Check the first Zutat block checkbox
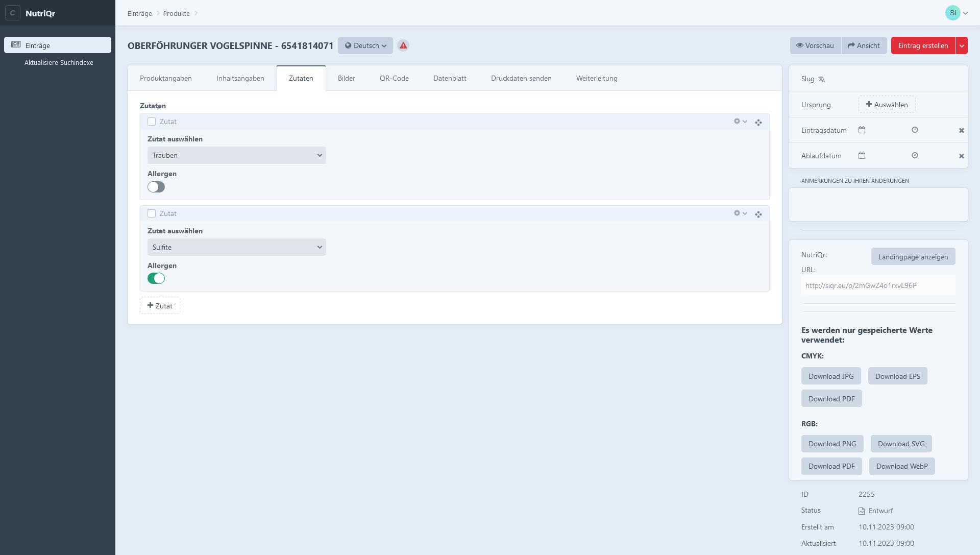Image resolution: width=980 pixels, height=555 pixels. click(x=152, y=122)
